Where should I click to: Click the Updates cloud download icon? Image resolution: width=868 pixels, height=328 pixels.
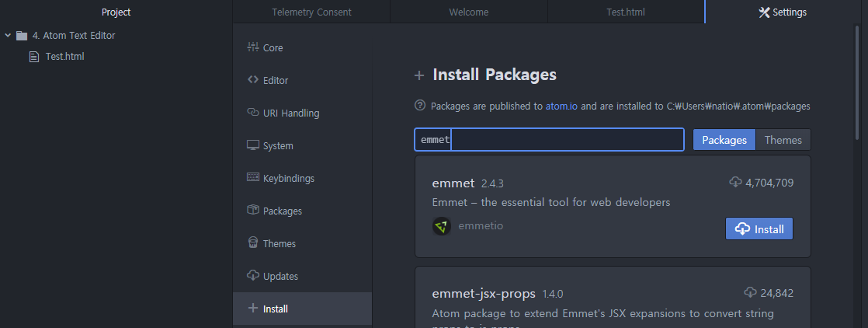[x=252, y=276]
